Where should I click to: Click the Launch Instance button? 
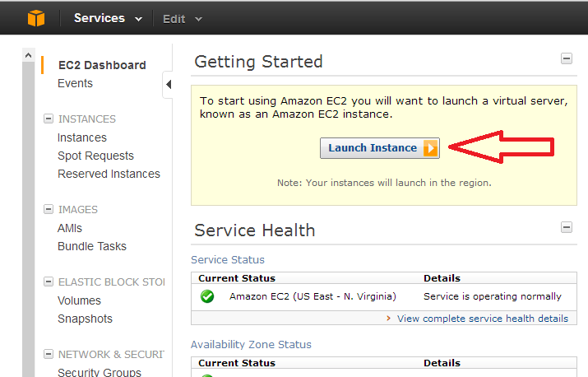[379, 148]
